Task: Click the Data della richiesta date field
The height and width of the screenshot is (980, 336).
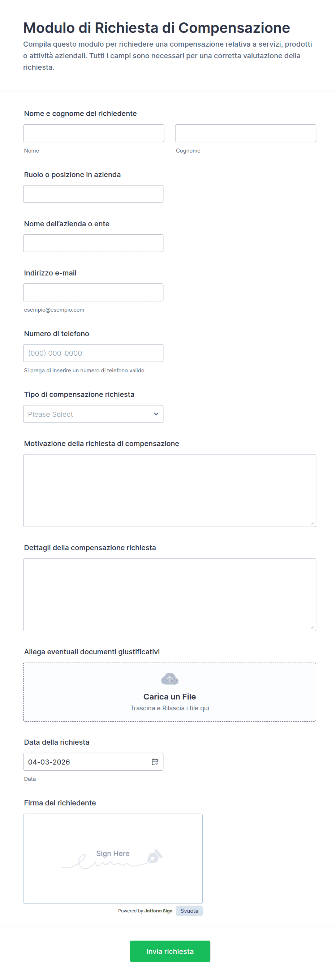Action: click(87, 762)
